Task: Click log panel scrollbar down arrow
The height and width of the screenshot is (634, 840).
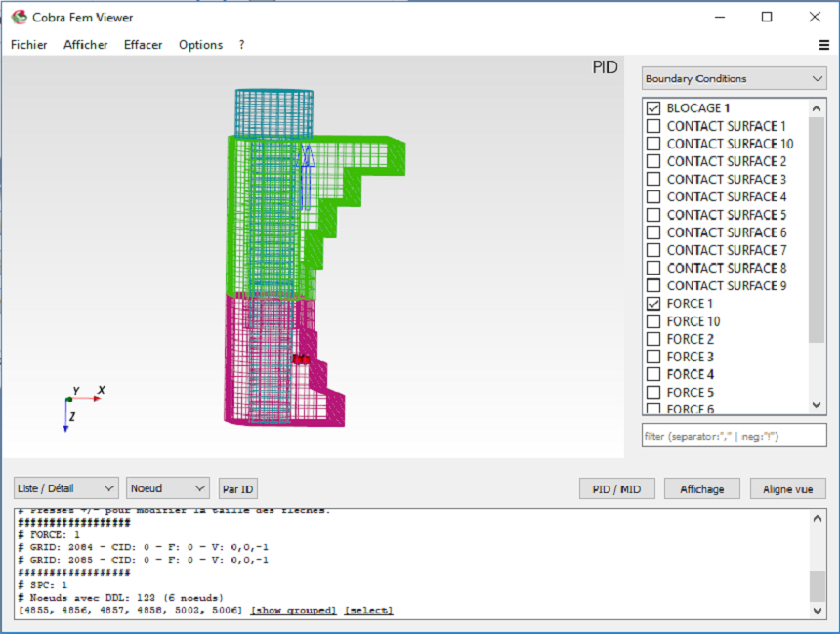Action: click(817, 611)
